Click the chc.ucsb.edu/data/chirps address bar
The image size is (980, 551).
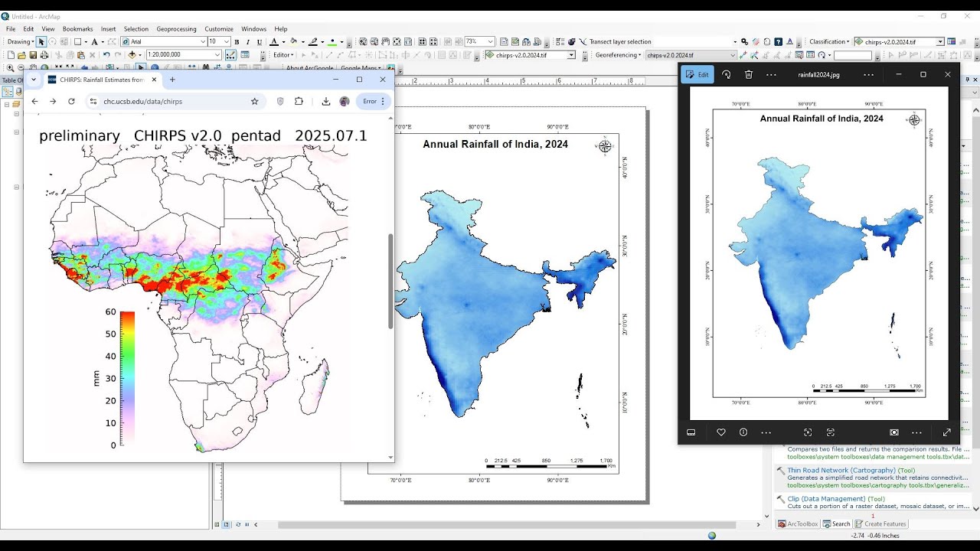175,101
